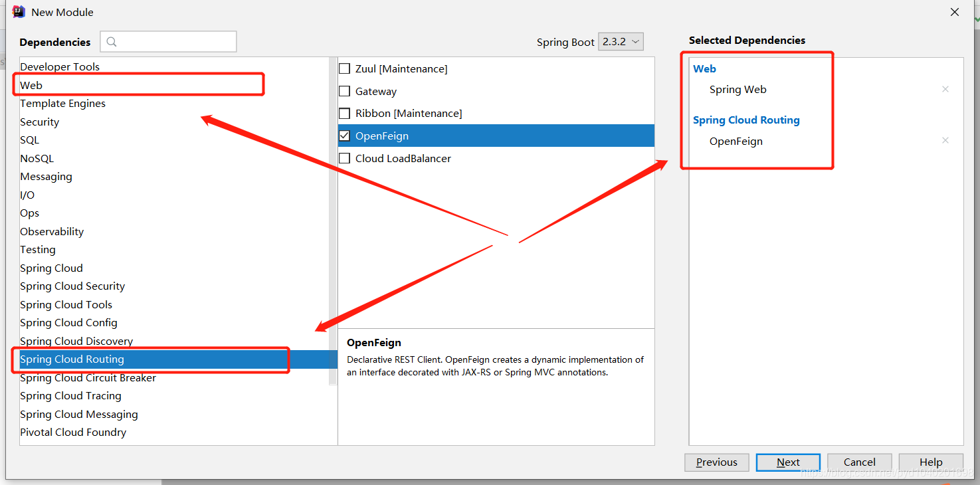Focus the Dependencies search field
This screenshot has height=485, width=980.
tap(168, 41)
